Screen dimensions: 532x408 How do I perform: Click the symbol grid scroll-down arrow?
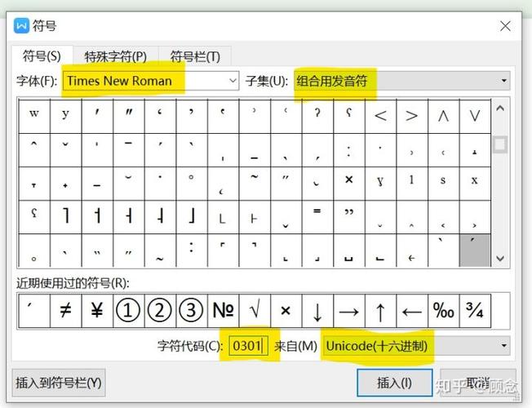(x=500, y=258)
